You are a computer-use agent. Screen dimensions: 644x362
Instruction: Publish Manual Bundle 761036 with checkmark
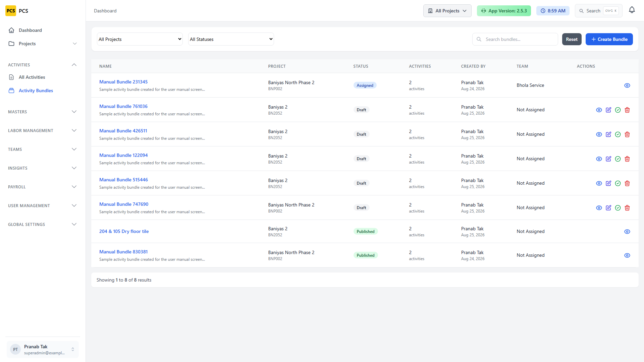point(618,110)
